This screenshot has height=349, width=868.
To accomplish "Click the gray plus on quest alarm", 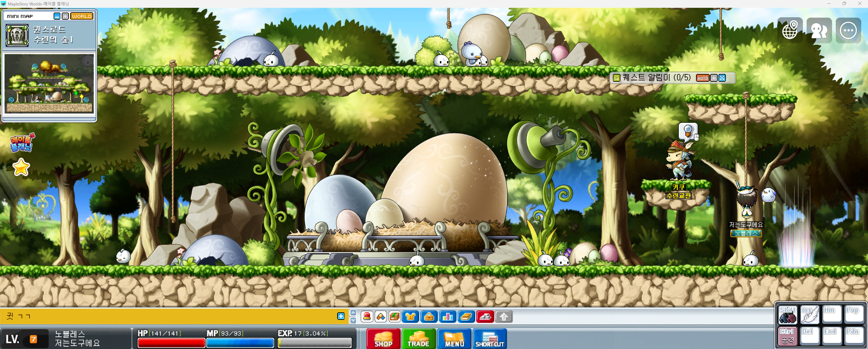I will 714,78.
